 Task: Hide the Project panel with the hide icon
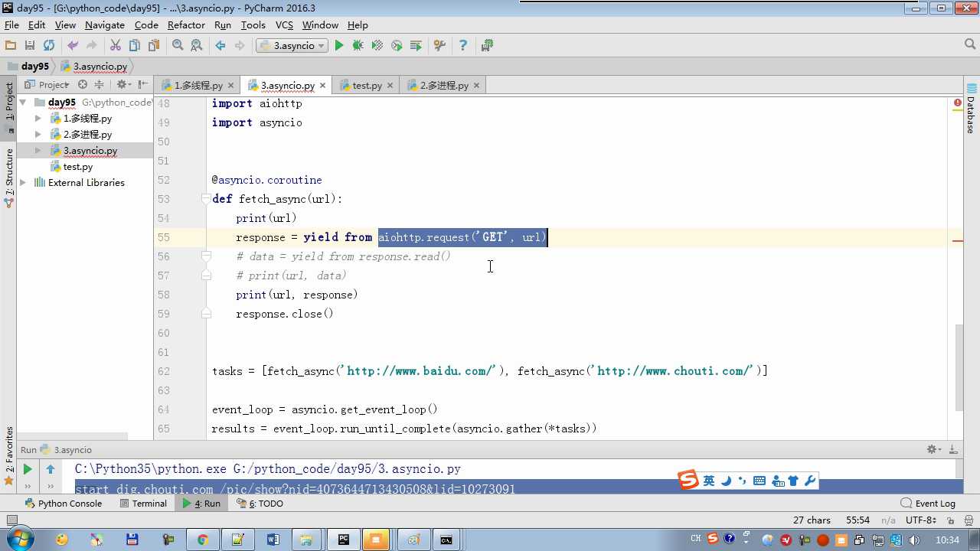coord(143,85)
